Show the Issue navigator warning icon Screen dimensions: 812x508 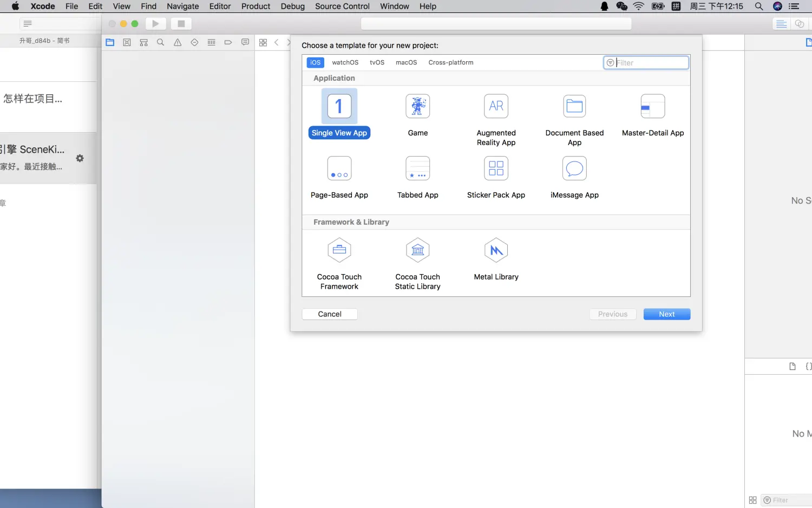click(x=178, y=42)
